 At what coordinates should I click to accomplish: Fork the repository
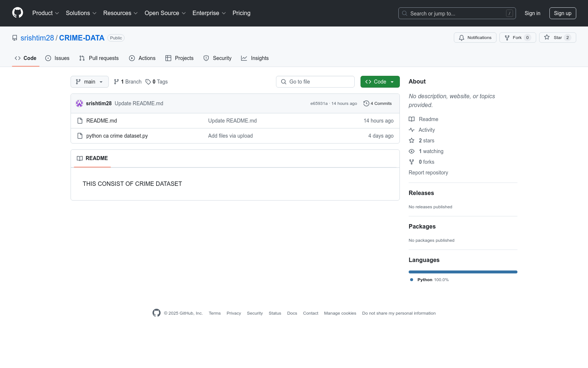tap(517, 38)
